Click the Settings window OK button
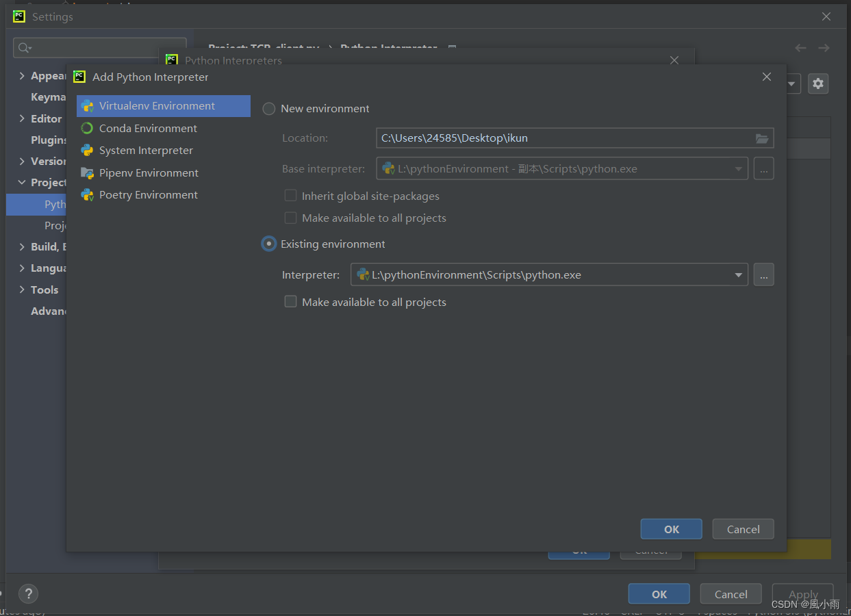The image size is (851, 616). [659, 594]
